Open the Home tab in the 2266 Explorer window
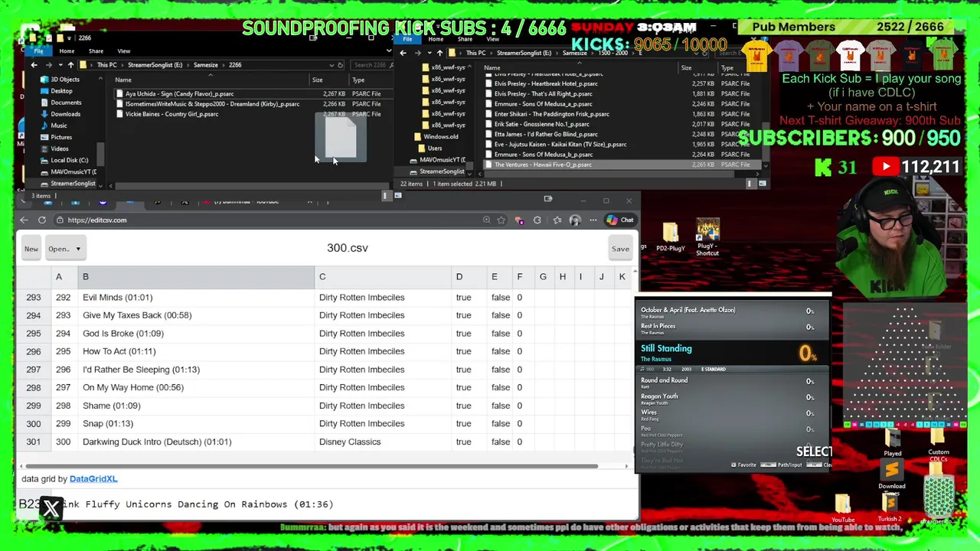980x551 pixels. pos(67,51)
